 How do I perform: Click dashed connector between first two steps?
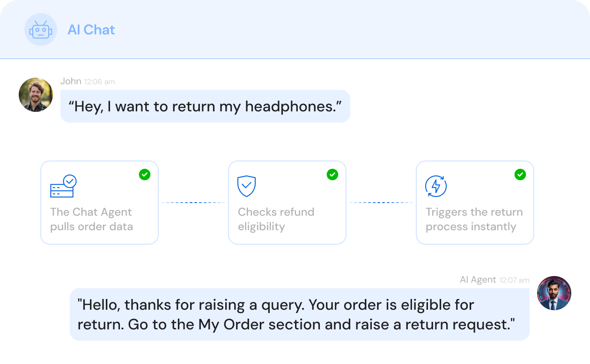pyautogui.click(x=193, y=203)
